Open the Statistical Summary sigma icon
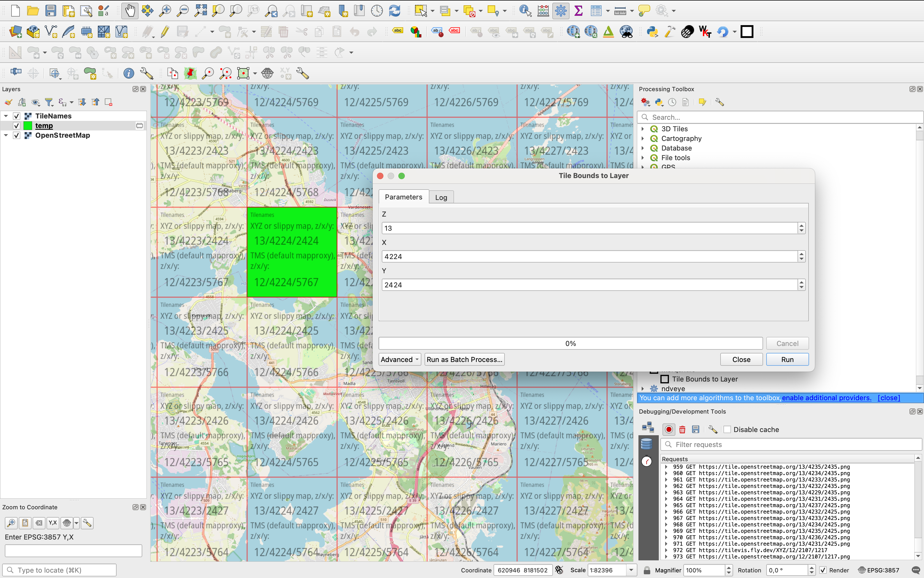Screen dimensions: 924x578 [578, 11]
